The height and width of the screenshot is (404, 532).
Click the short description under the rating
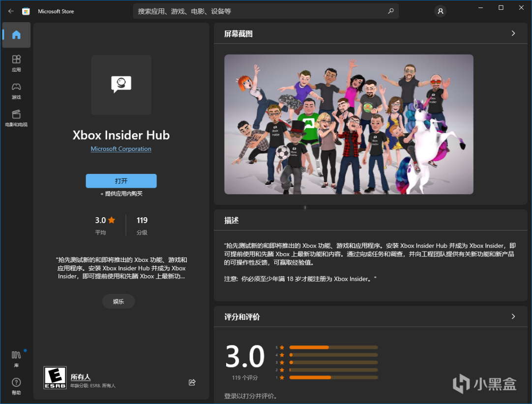pyautogui.click(x=121, y=268)
